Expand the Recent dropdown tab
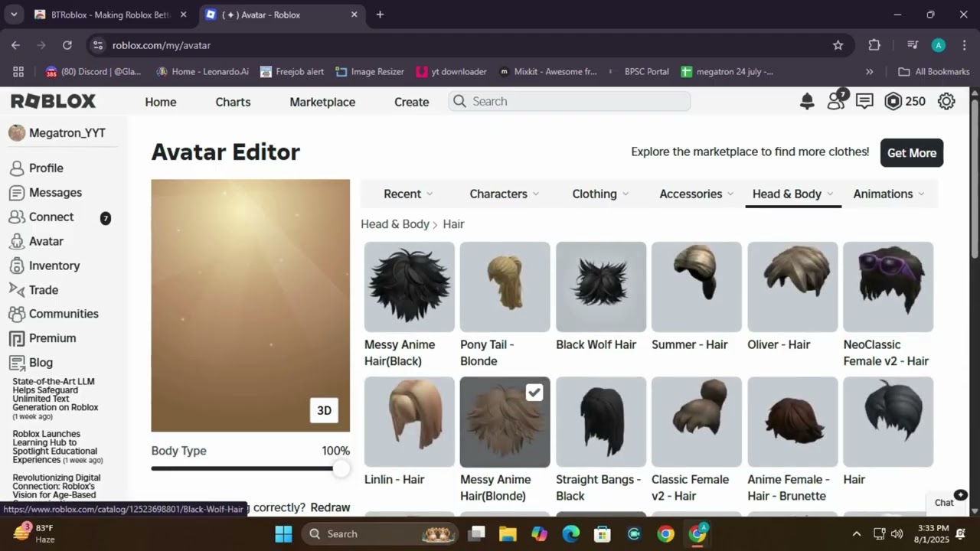Image resolution: width=980 pixels, height=551 pixels. (408, 194)
